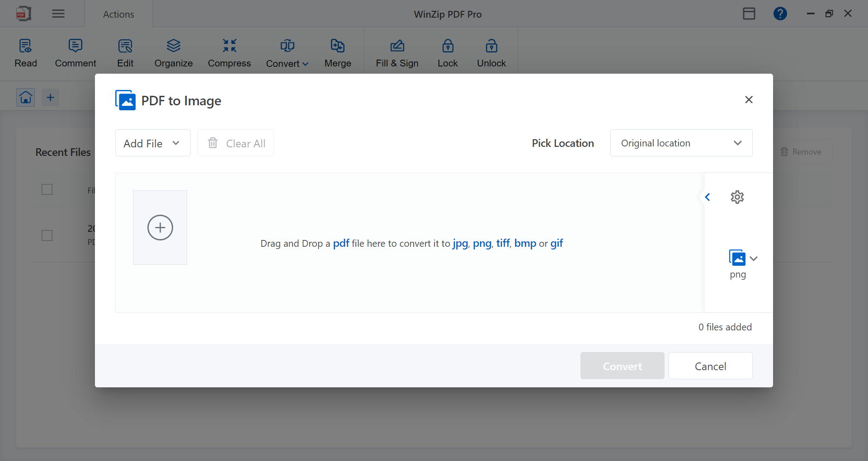
Task: Switch to the Actions tab
Action: (118, 14)
